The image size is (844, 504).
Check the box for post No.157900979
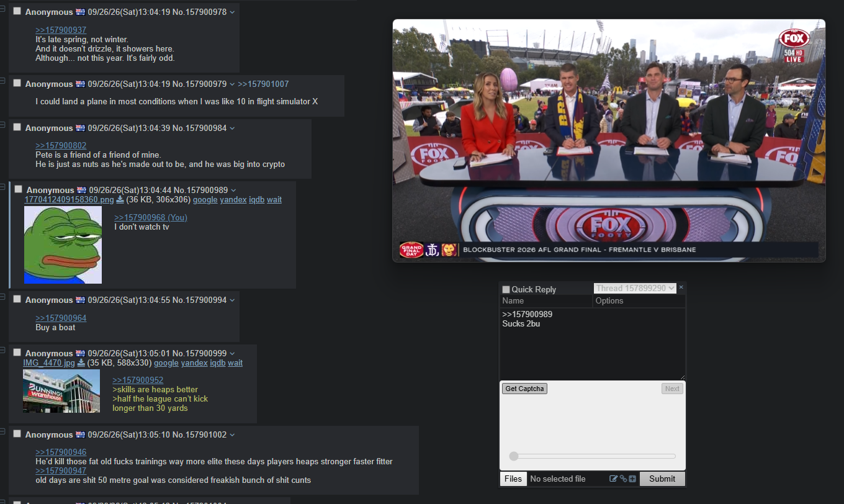17,83
